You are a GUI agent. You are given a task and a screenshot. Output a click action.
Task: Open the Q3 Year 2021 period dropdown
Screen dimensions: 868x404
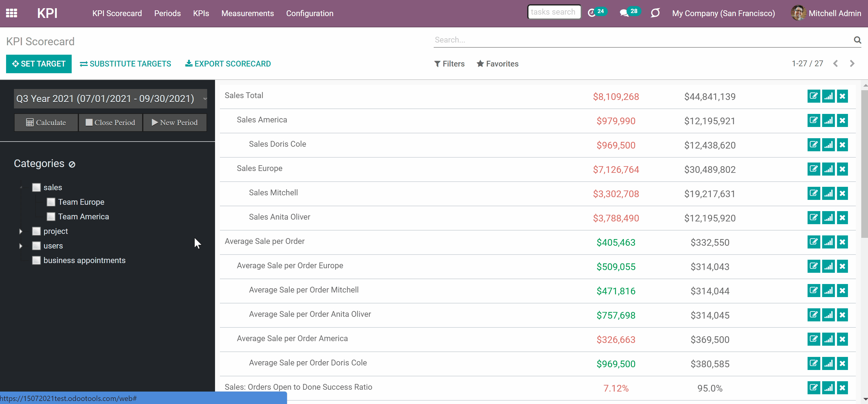pyautogui.click(x=111, y=99)
